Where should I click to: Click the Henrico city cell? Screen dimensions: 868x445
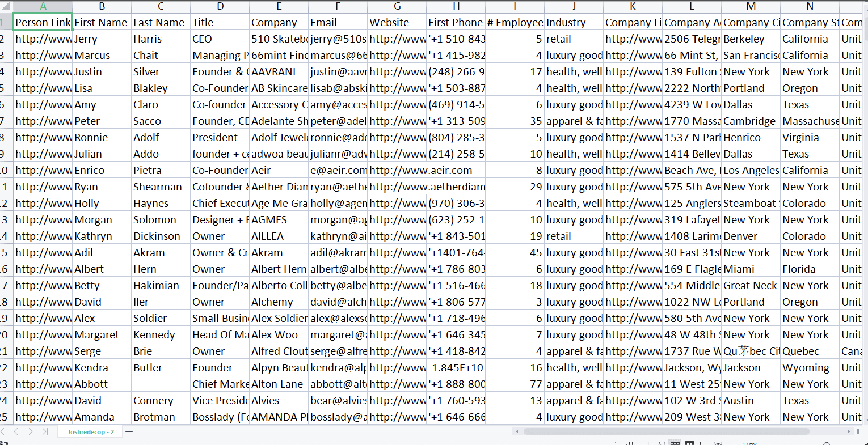click(x=751, y=137)
